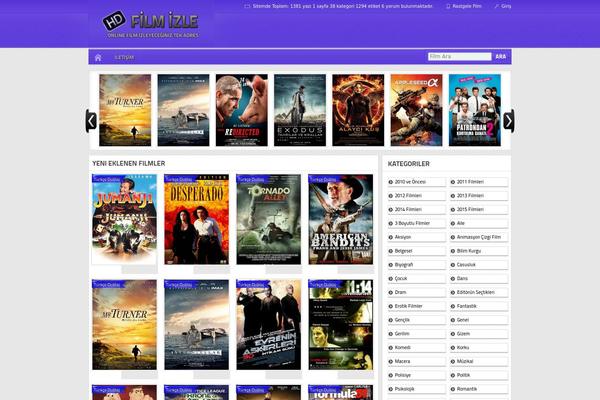
Task: Select the Gizem category
Action: (479, 334)
